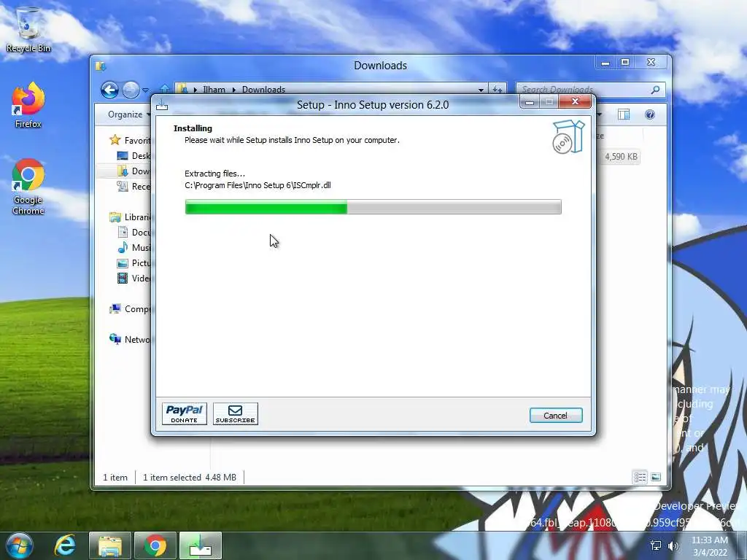
Task: Click the setup box icon in installer header
Action: tap(568, 136)
